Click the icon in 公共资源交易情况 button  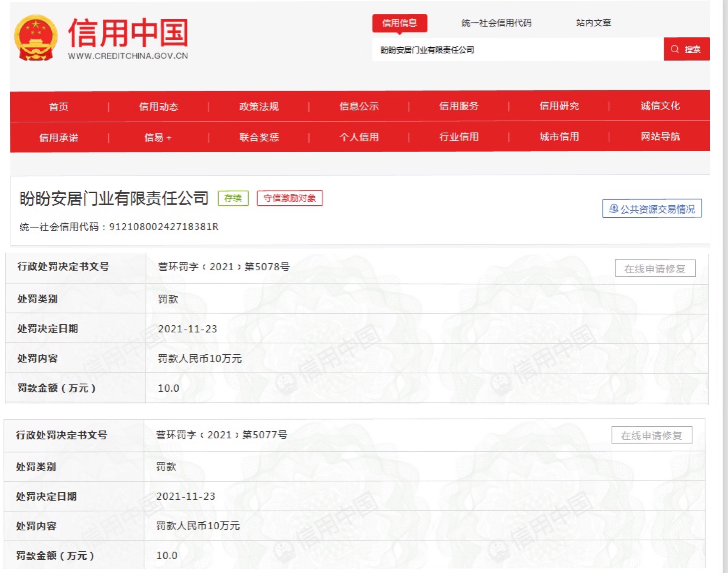pos(613,209)
